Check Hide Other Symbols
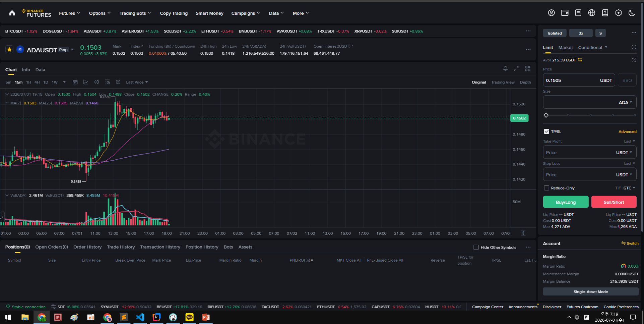The width and height of the screenshot is (644, 324). 476,247
